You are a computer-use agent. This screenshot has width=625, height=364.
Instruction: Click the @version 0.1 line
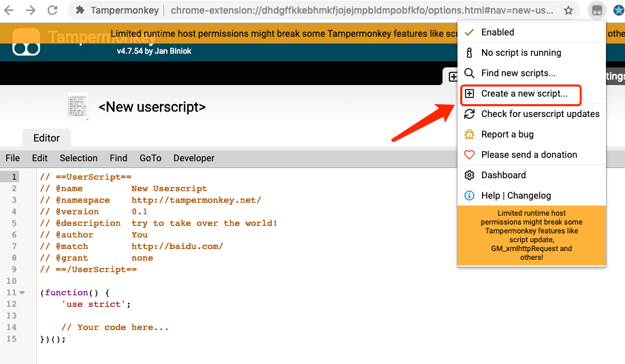tap(94, 212)
